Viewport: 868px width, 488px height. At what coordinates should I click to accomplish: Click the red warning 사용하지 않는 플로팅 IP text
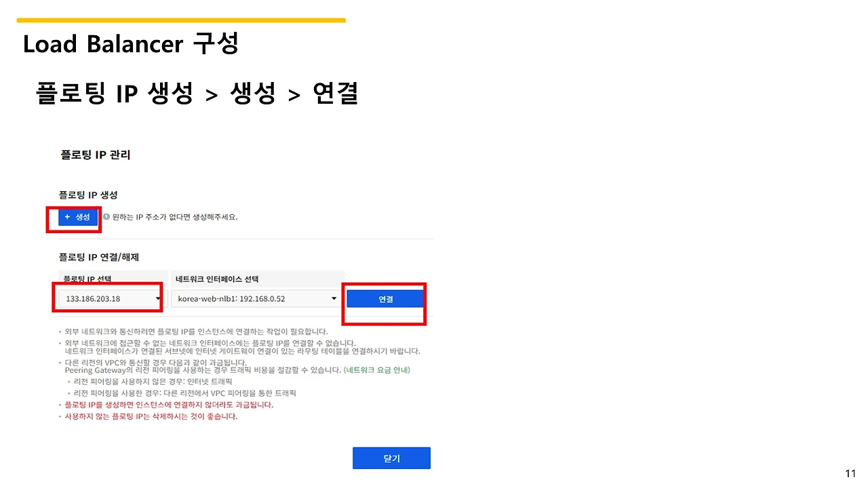(x=149, y=416)
